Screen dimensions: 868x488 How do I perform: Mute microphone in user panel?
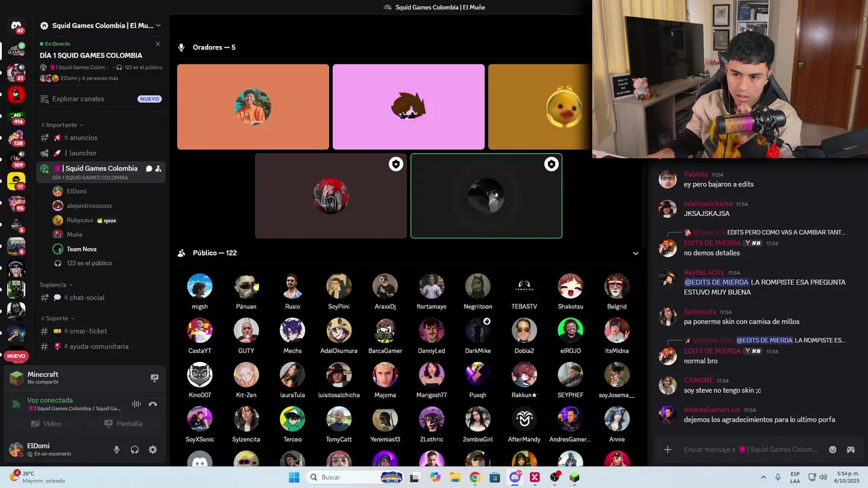[117, 449]
